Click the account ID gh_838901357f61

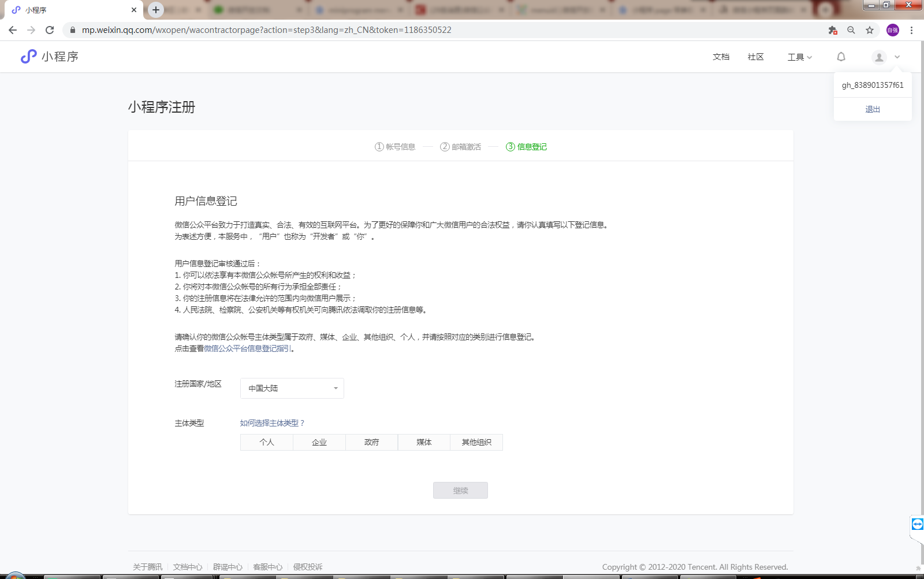tap(873, 85)
